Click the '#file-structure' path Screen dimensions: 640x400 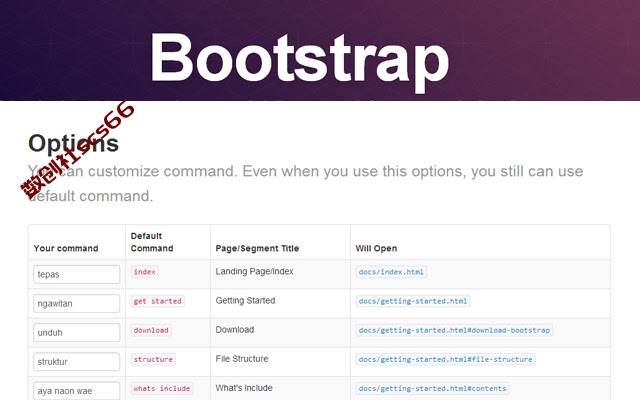coord(445,359)
